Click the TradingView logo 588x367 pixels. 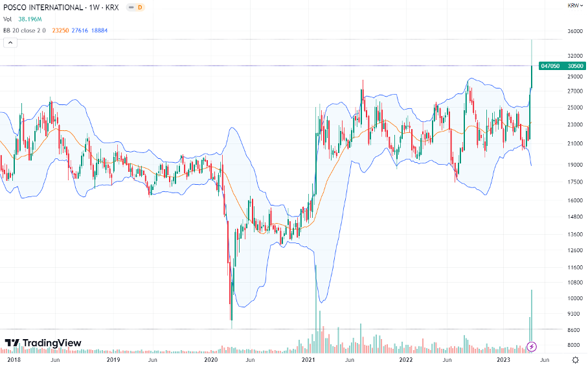pyautogui.click(x=43, y=343)
